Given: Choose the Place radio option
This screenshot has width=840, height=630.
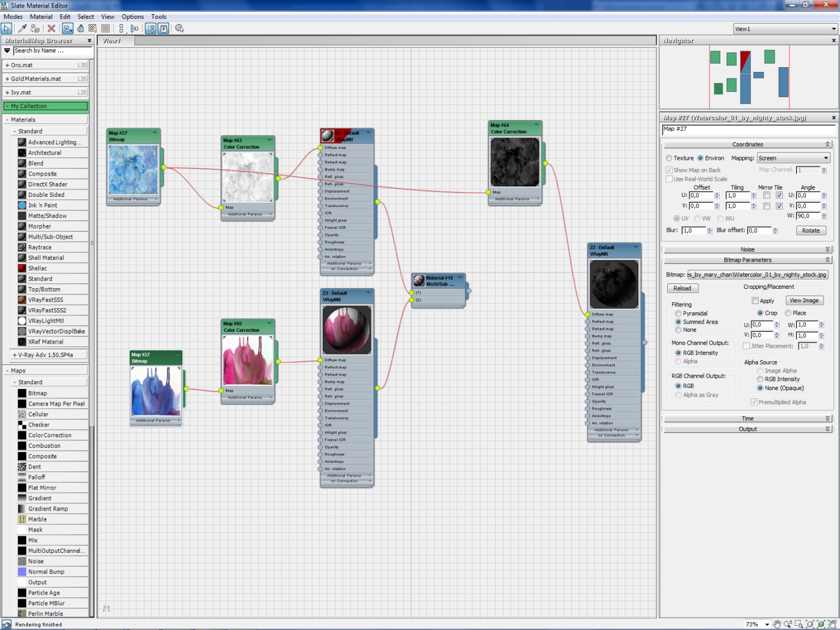Looking at the screenshot, I should [x=788, y=313].
